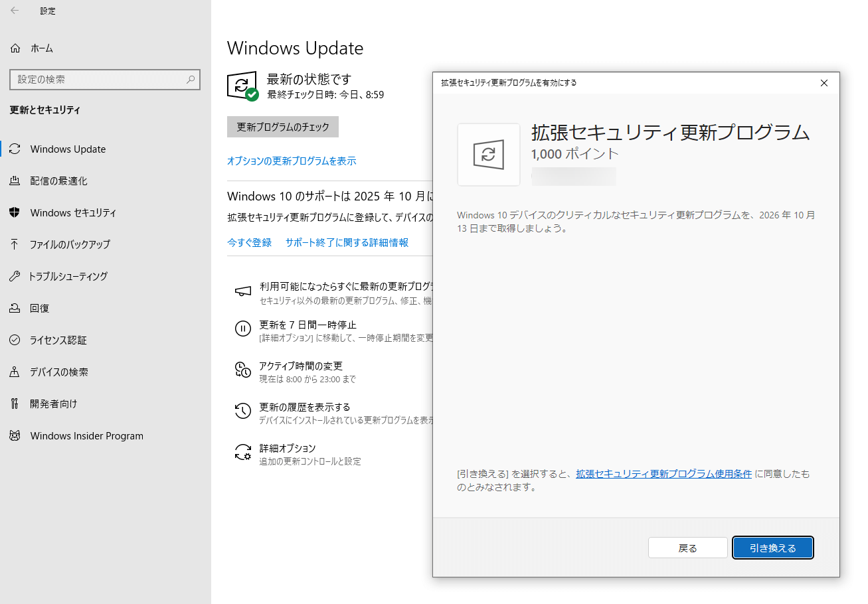The height and width of the screenshot is (604, 868).
Task: Select ライセンス認証 in the sidebar
Action: coord(58,340)
